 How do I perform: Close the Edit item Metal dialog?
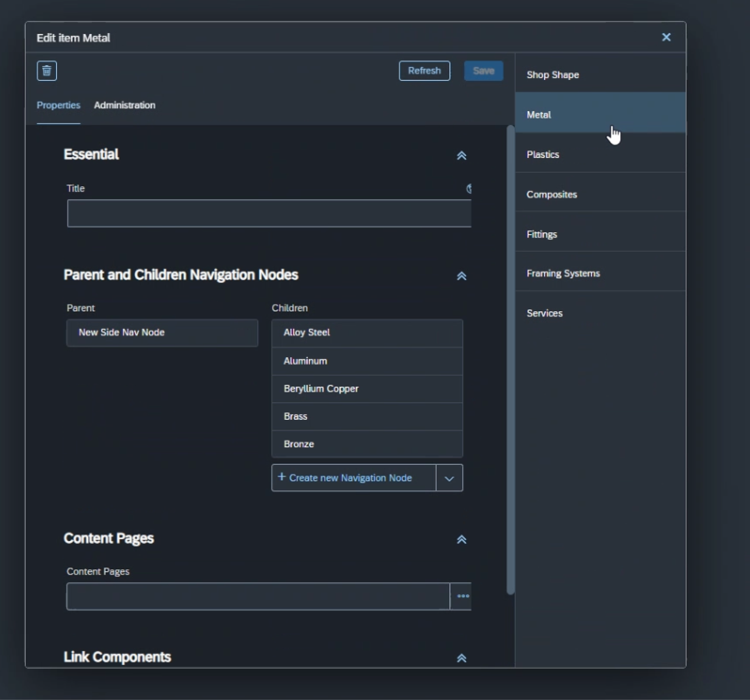666,37
